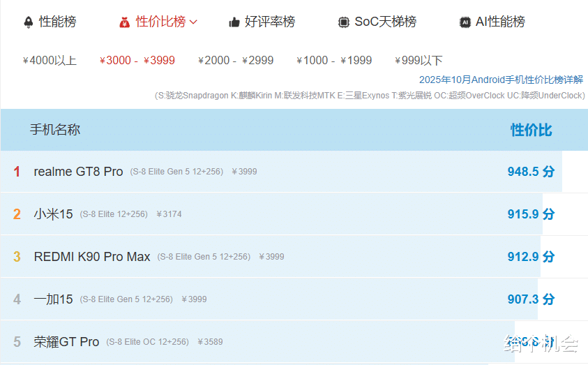
Task: Click the ¥3589 price of 荣耀GT Pro
Action: [x=210, y=342]
